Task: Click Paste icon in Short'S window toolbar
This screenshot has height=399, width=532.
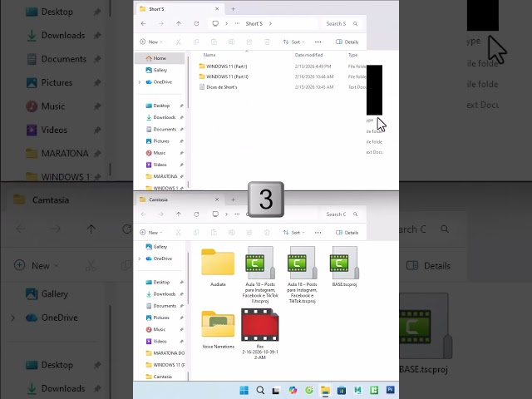Action: pos(214,42)
